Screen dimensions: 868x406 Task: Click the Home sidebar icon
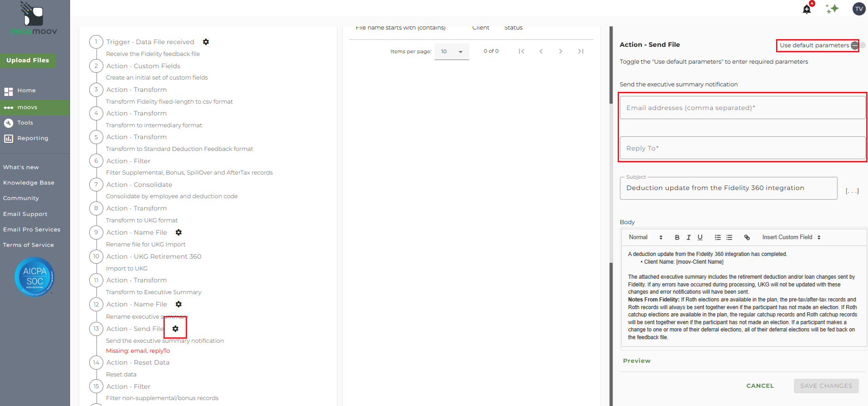tap(8, 91)
